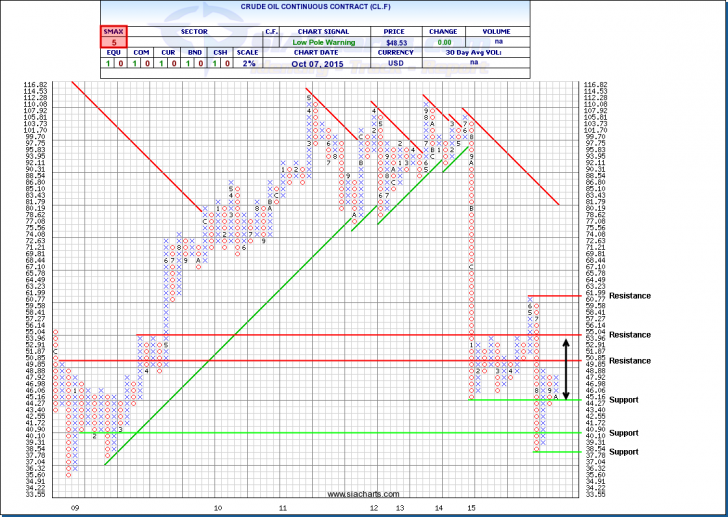Click the topmost Resistance label near 60.77

tap(629, 296)
